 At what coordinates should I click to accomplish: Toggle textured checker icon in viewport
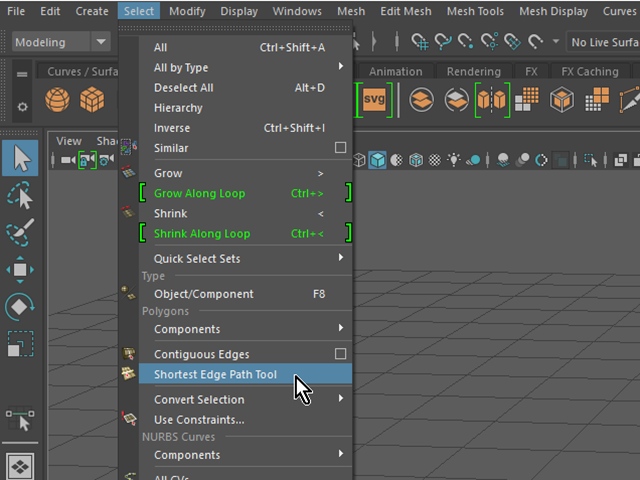click(435, 160)
